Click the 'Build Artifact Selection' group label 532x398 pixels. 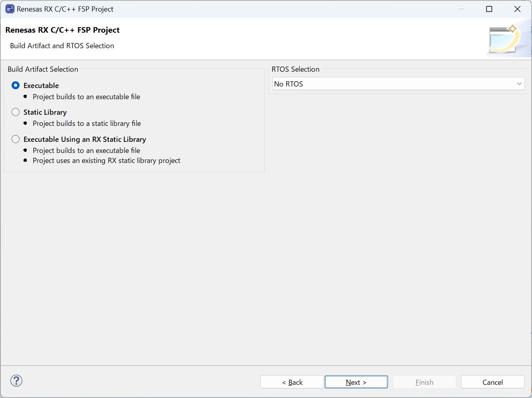(43, 69)
